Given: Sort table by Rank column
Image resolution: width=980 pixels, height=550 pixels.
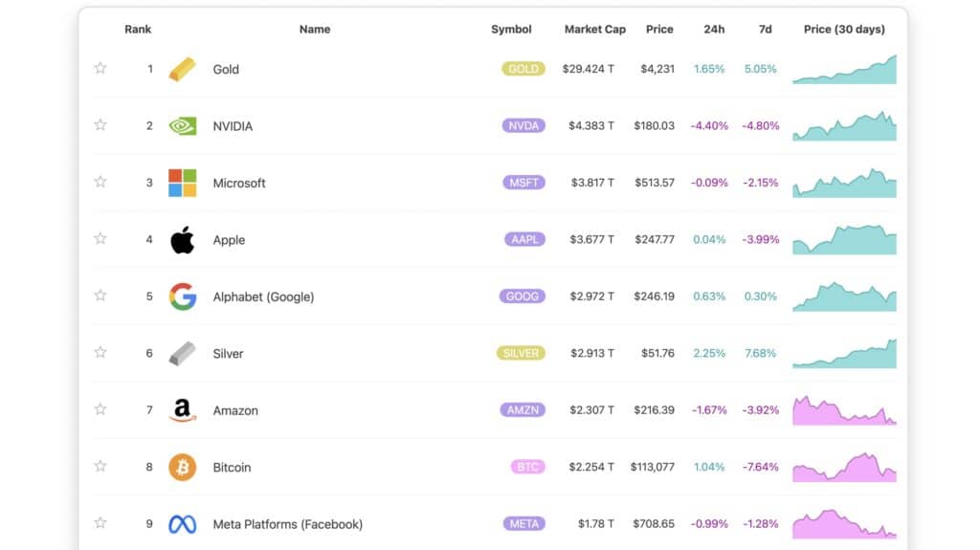Looking at the screenshot, I should click(138, 30).
